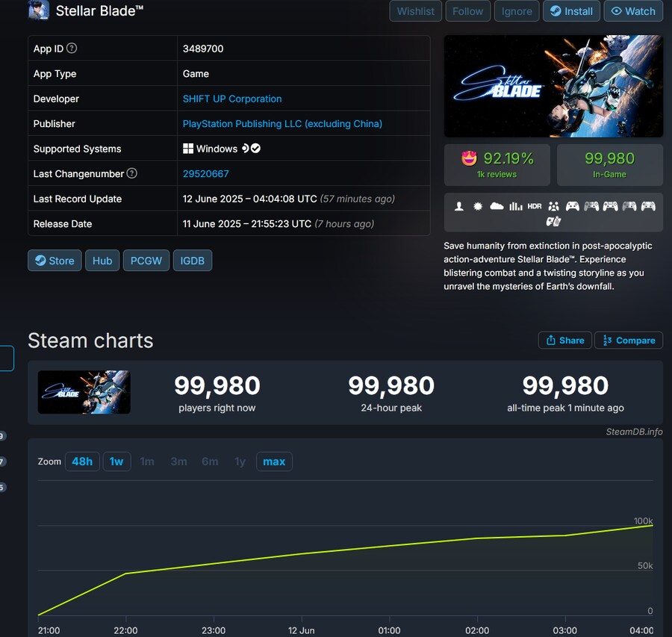Click the "Stellar Blade™" page title
This screenshot has height=637, width=672.
99,10
